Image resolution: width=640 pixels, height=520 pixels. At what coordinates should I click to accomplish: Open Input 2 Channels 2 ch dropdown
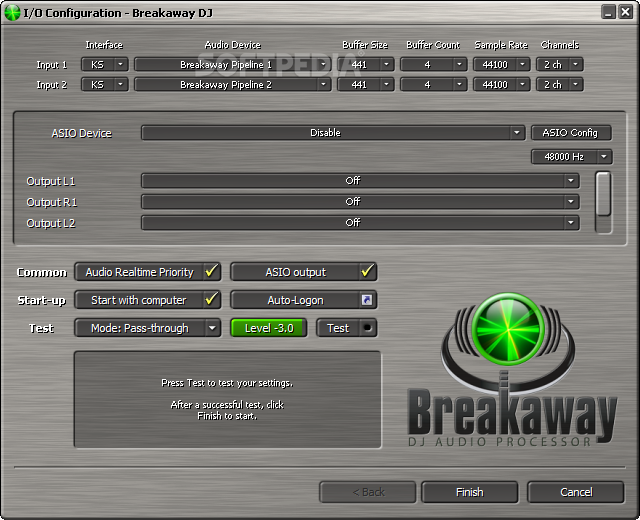pyautogui.click(x=560, y=84)
